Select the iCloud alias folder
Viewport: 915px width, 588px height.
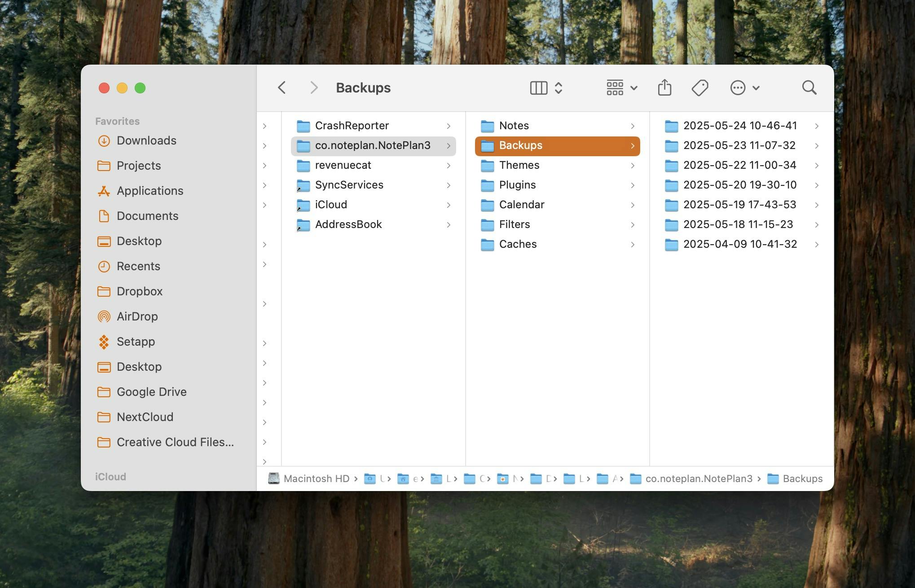373,205
